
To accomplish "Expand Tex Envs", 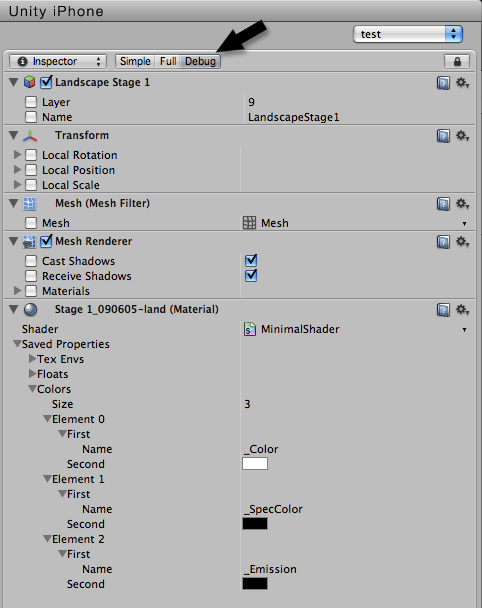I will coord(33,359).
